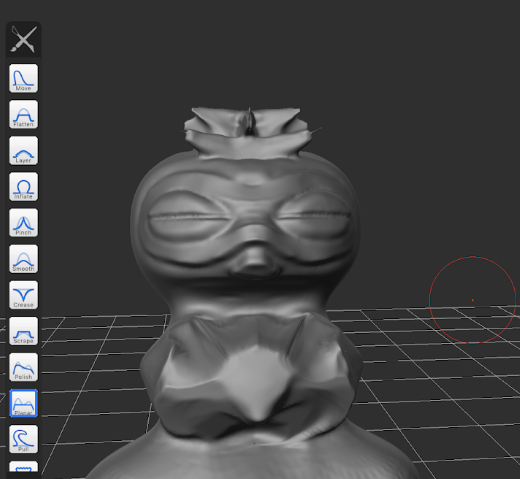Switch to the Pinch brush
The height and width of the screenshot is (479, 520).
[x=23, y=223]
